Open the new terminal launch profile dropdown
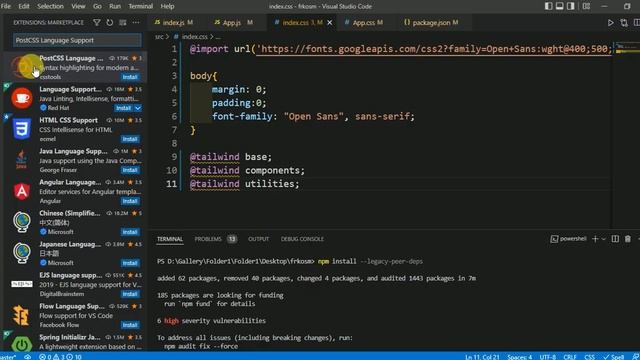The image size is (640, 360). click(x=603, y=239)
